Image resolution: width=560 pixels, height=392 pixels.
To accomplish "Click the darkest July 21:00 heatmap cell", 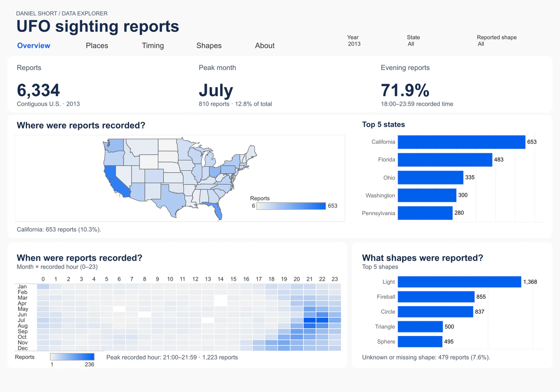I will point(309,320).
